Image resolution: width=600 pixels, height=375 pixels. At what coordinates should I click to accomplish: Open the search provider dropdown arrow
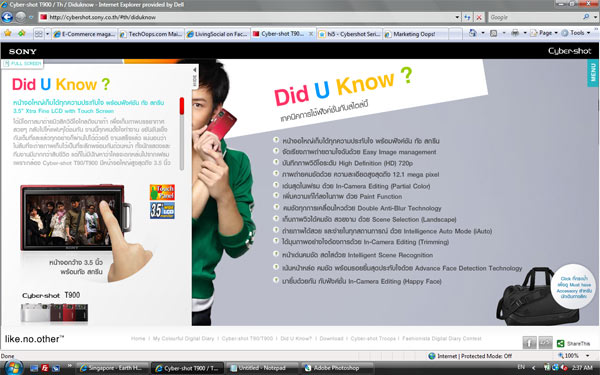click(x=595, y=17)
